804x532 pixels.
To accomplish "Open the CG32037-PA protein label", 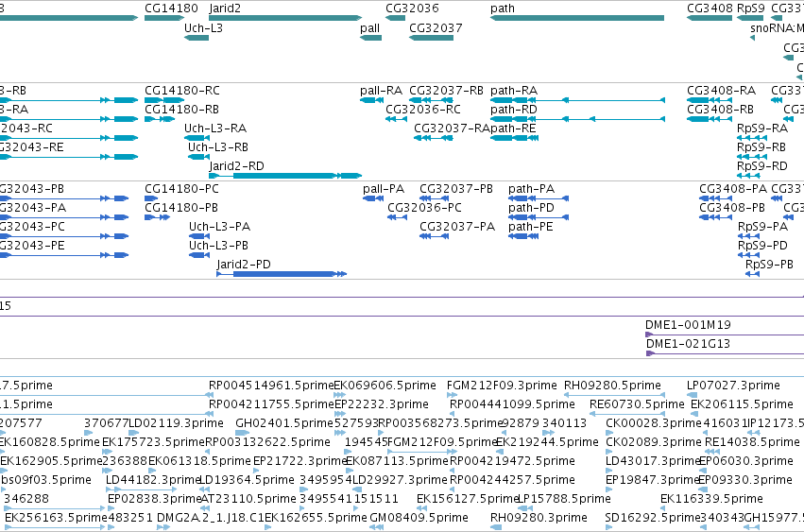I will 457,226.
